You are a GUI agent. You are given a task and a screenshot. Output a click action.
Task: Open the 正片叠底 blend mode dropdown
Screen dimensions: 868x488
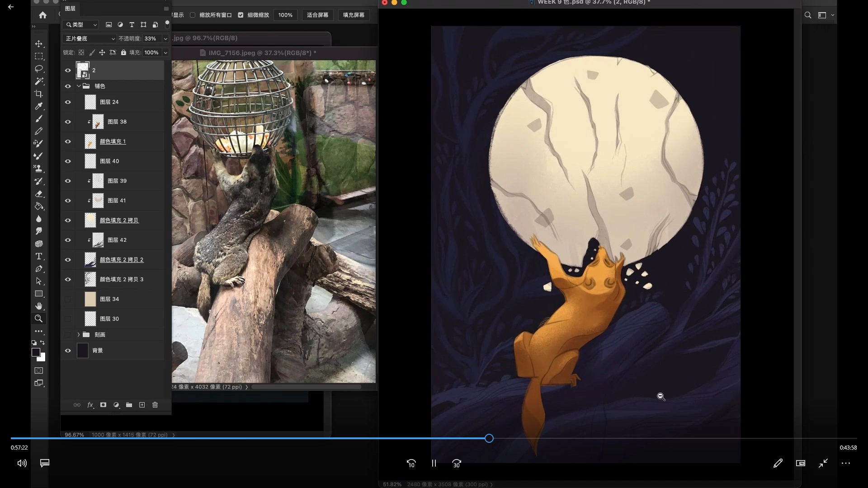coord(90,39)
